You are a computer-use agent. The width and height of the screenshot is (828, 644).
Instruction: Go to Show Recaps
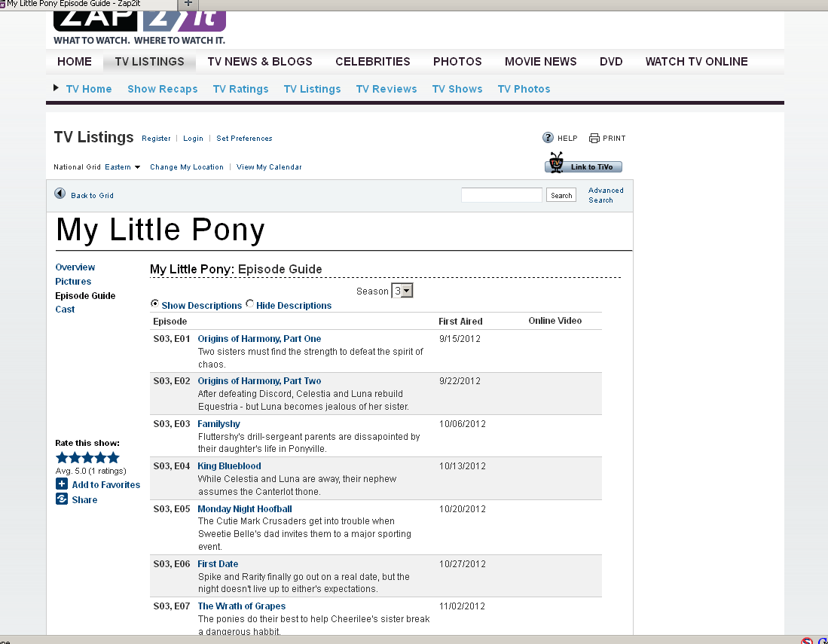163,89
